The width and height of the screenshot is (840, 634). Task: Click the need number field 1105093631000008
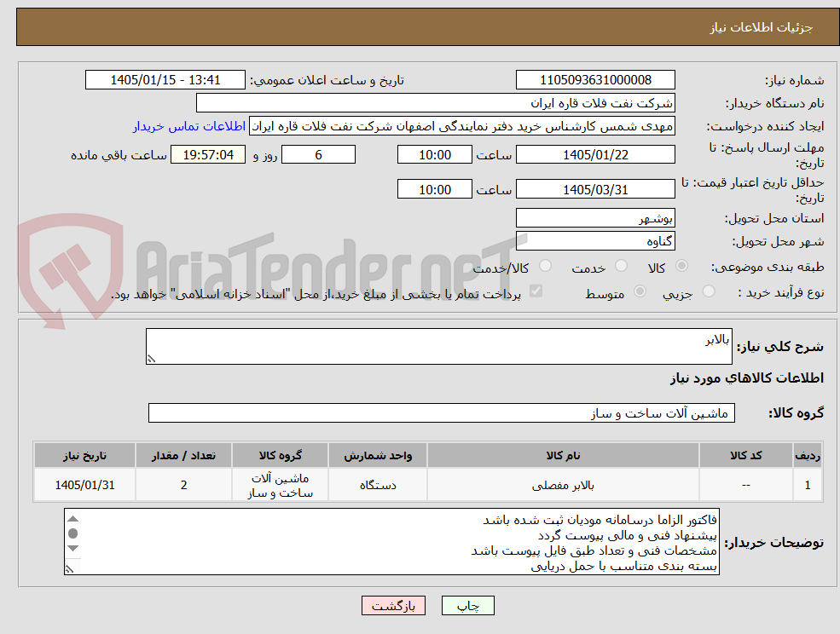coord(595,80)
